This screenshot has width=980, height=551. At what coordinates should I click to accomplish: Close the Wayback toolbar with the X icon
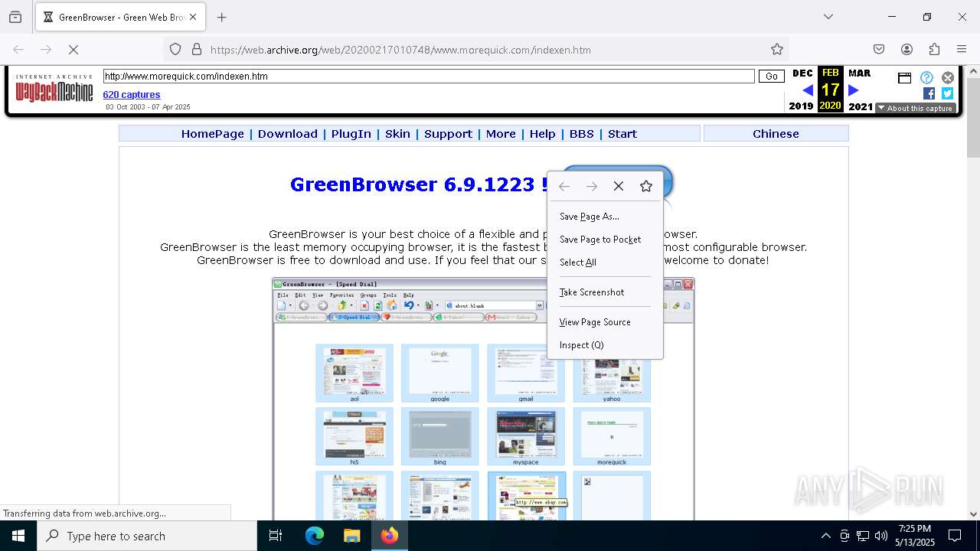(x=948, y=77)
